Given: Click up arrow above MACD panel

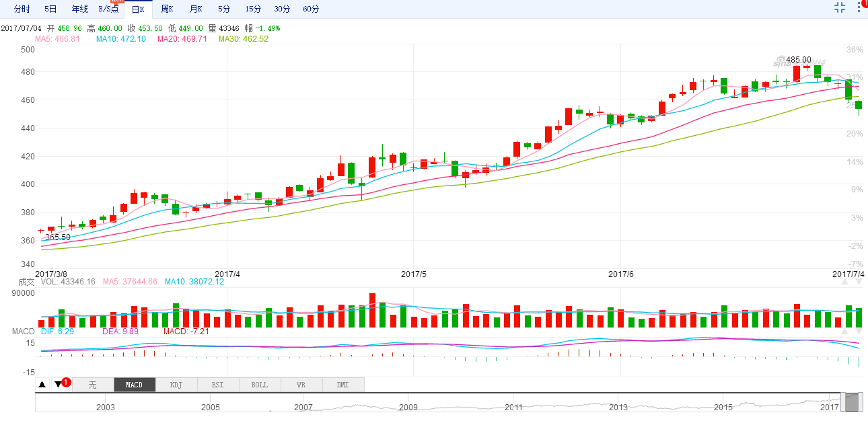Looking at the screenshot, I should pyautogui.click(x=844, y=332).
